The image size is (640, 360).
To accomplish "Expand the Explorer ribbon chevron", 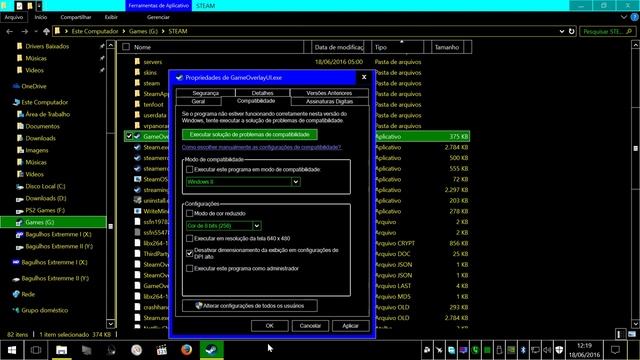I will 624,18.
